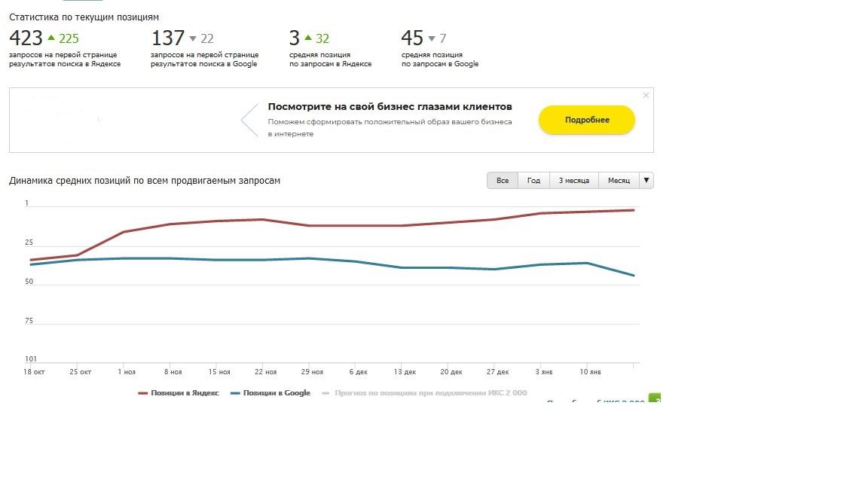This screenshot has height=488, width=868.
Task: Click the green question mark icon
Action: point(656,398)
